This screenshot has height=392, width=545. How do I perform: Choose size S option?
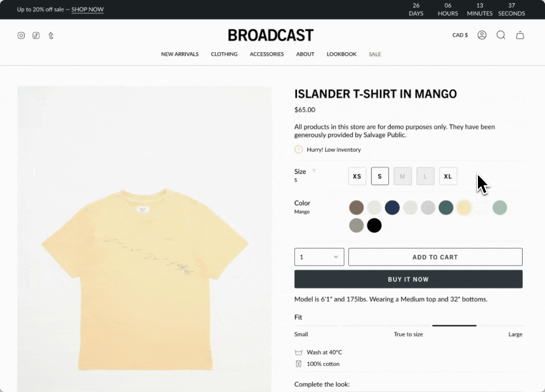click(x=380, y=176)
